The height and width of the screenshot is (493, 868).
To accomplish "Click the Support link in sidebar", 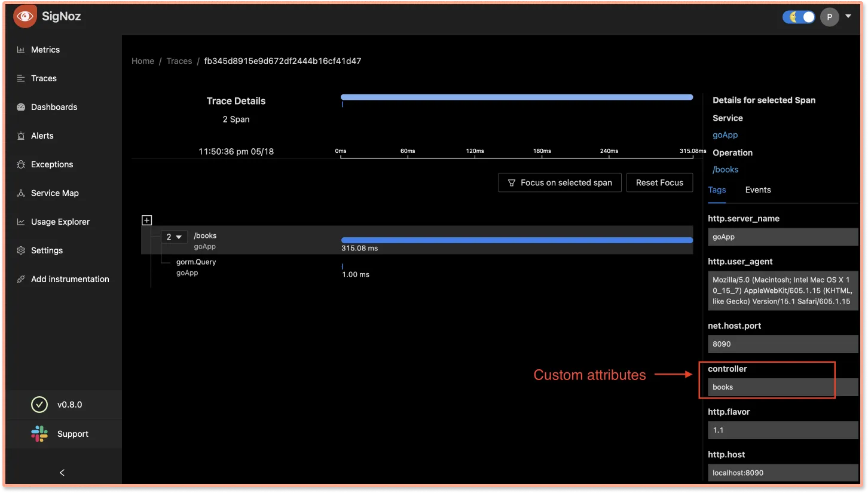I will 73,434.
